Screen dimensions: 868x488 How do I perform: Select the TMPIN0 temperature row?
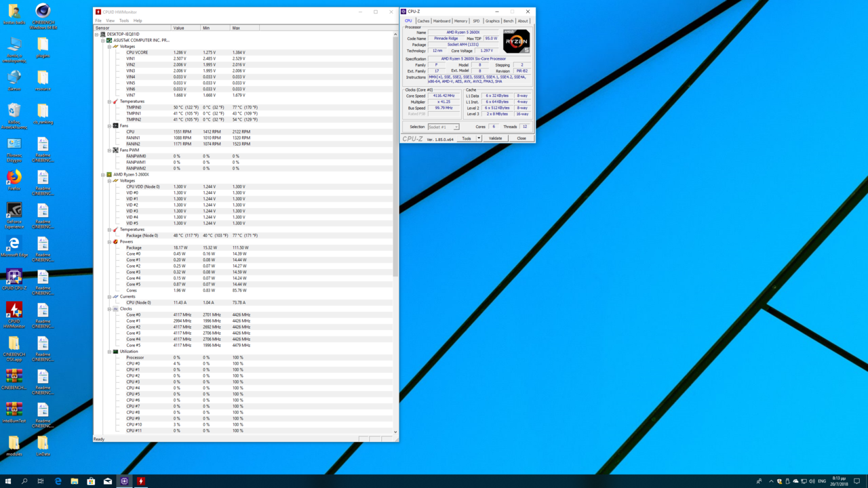click(244, 107)
